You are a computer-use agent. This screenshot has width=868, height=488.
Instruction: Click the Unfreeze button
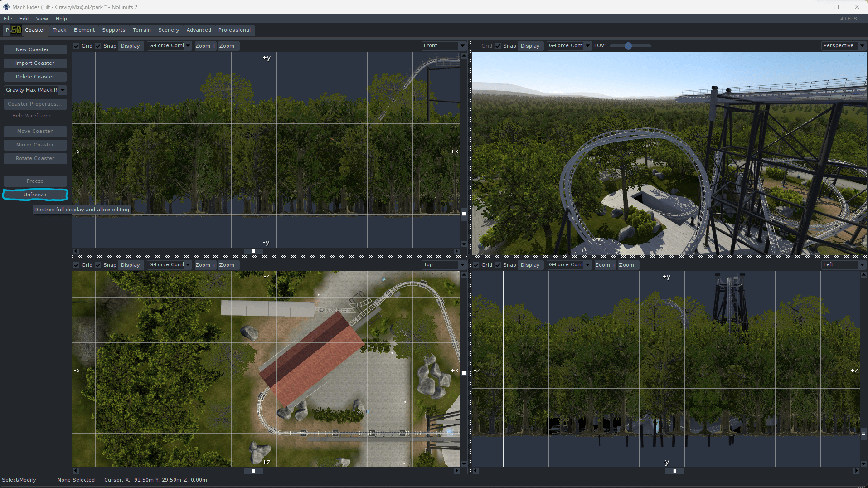click(x=35, y=195)
